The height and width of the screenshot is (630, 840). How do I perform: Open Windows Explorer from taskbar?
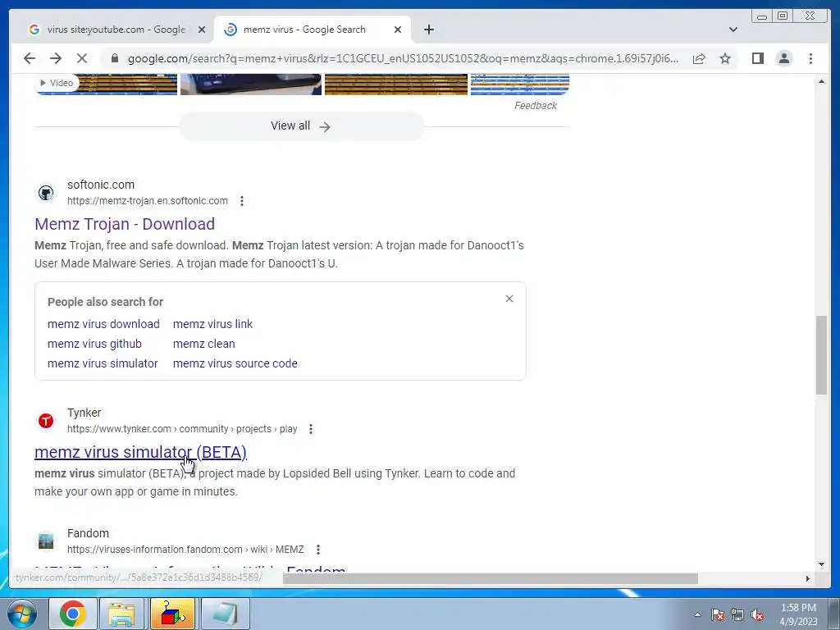121,614
